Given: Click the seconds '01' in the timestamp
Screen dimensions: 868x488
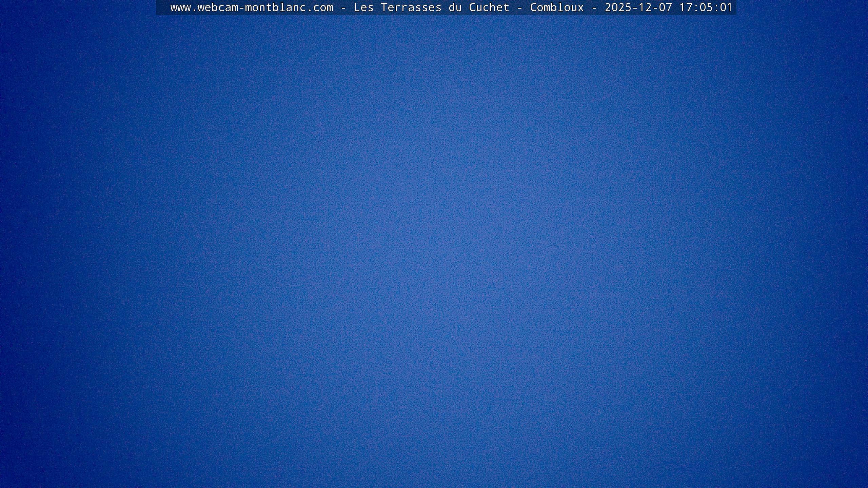Looking at the screenshot, I should 726,7.
